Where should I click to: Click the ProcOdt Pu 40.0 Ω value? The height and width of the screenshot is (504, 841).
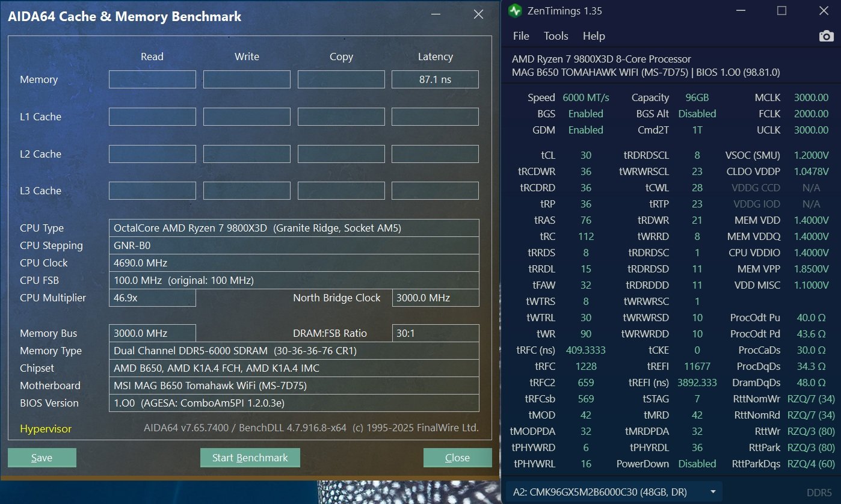click(x=811, y=318)
